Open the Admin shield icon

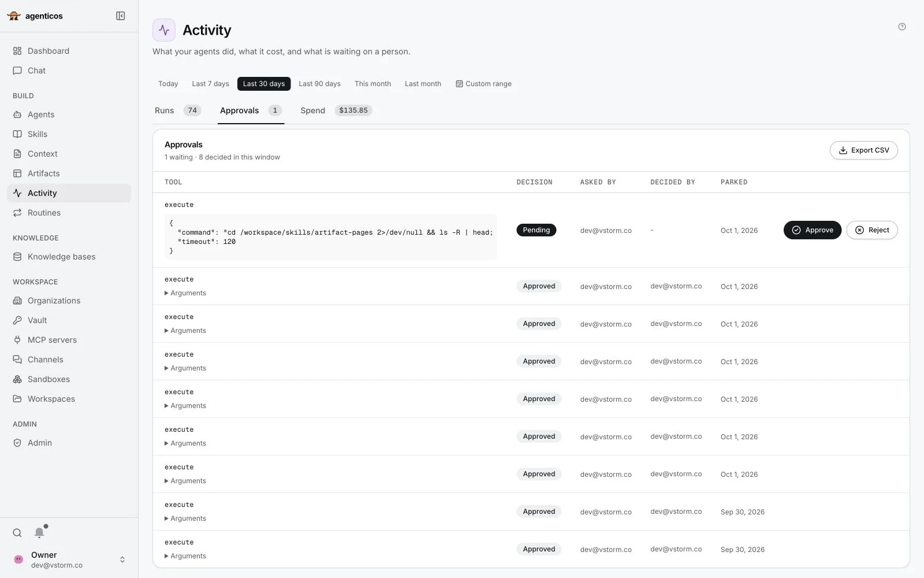coord(17,443)
